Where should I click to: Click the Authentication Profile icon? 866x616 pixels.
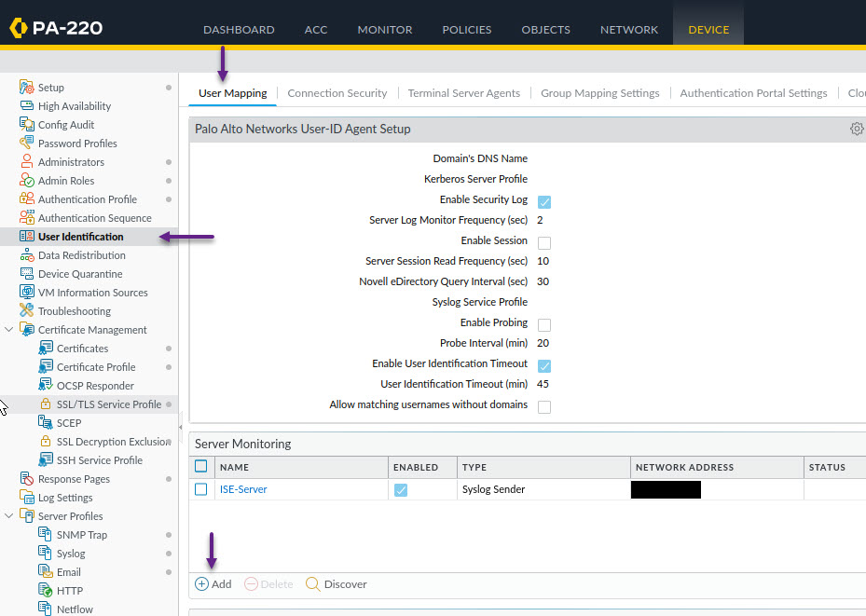26,198
